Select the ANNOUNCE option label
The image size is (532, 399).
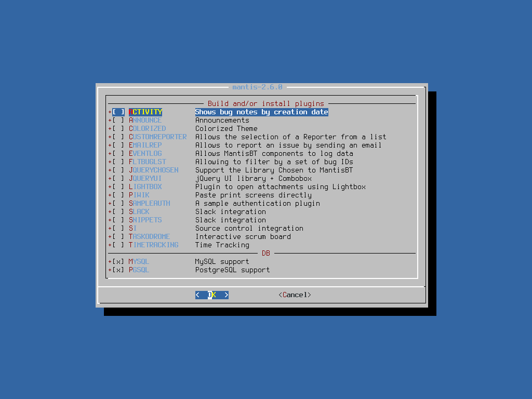[145, 121]
